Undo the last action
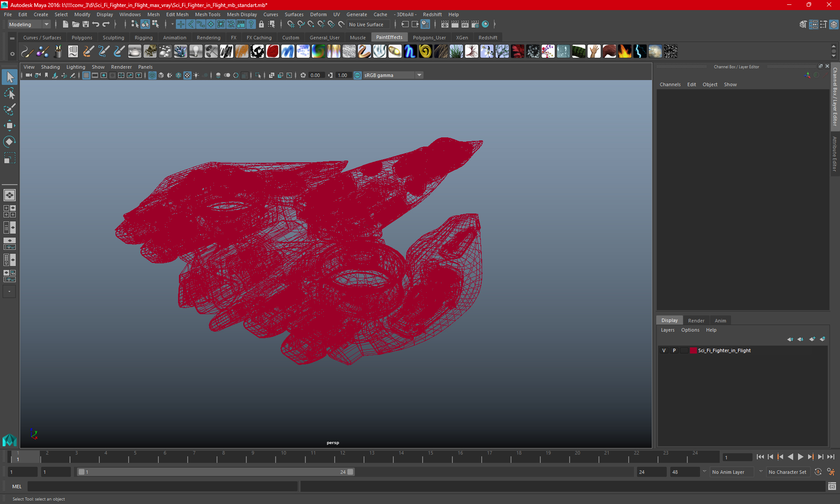 (x=96, y=24)
